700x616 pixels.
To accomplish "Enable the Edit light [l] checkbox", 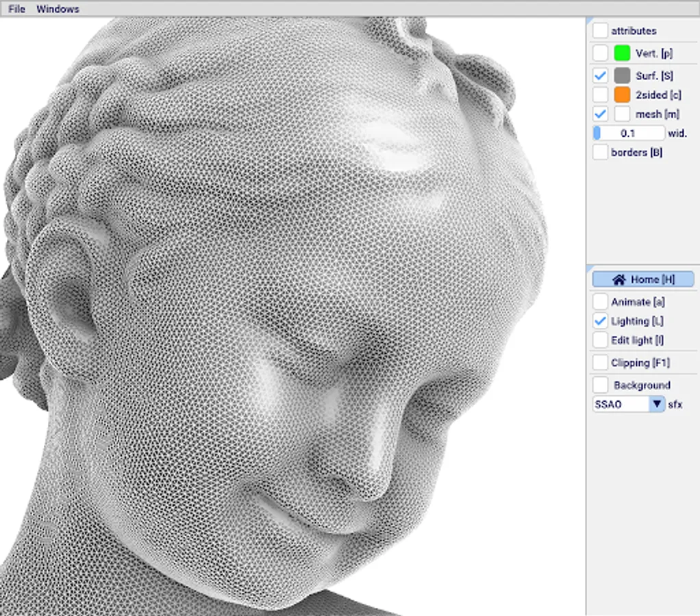I will coord(600,340).
